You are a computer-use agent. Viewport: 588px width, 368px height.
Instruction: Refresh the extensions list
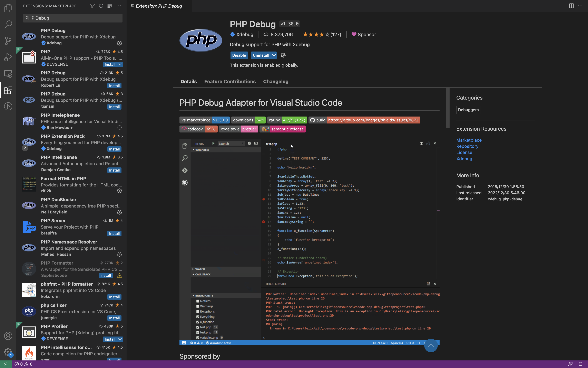coord(101,6)
